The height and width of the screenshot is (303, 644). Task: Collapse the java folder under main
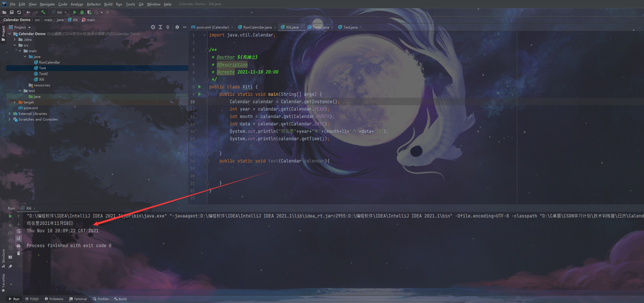(x=25, y=56)
